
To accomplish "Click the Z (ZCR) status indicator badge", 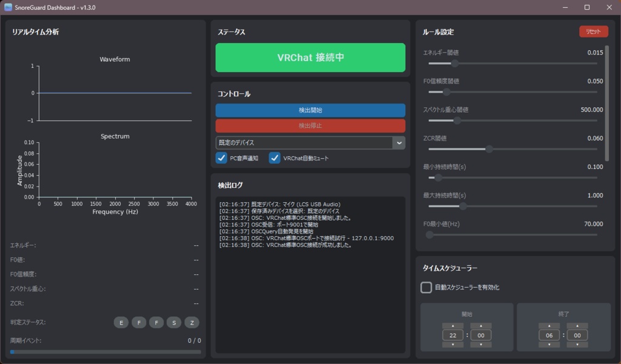I will click(192, 322).
